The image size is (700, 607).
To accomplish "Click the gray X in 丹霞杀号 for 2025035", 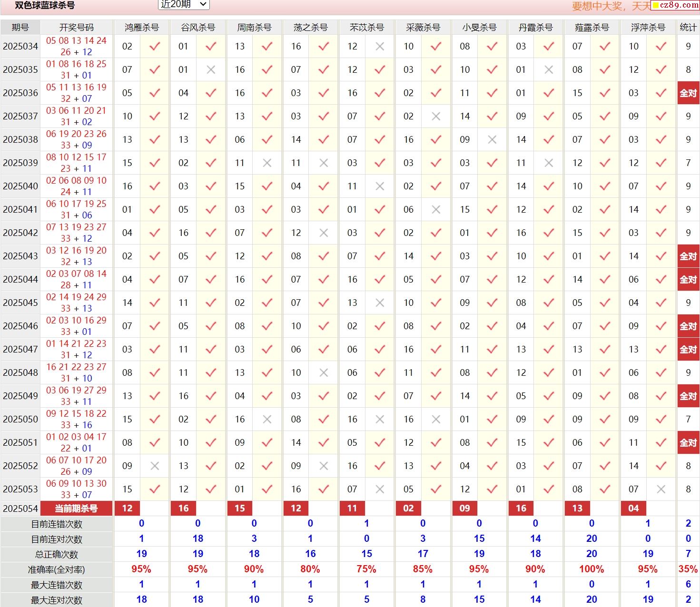I will click(x=549, y=69).
